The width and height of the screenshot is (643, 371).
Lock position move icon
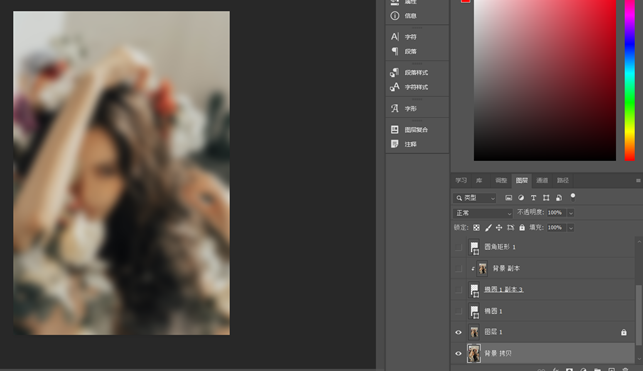499,228
